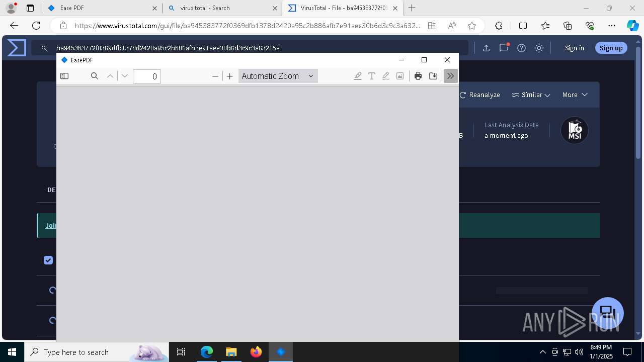
Task: Close the Ease PDF browser tab
Action: pos(154,8)
